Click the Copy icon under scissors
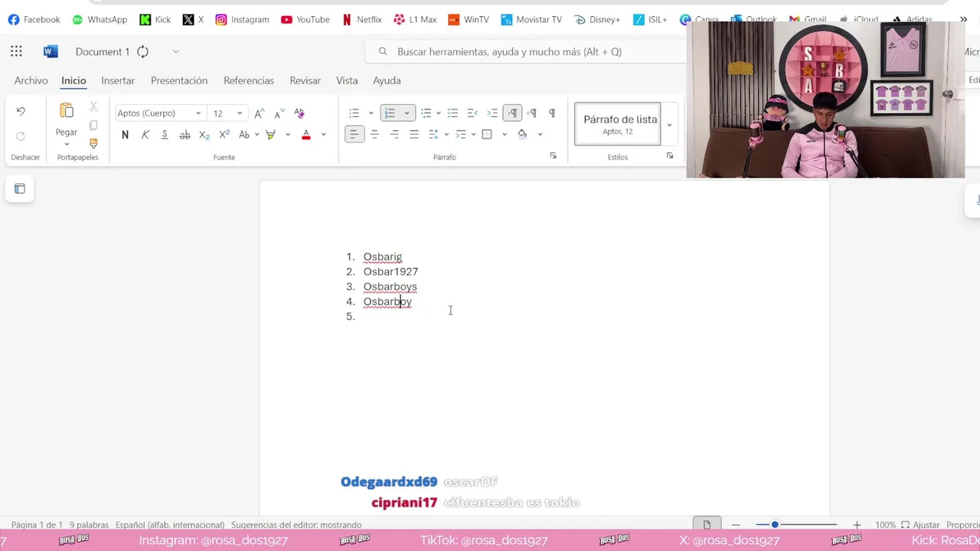Screen dimensions: 980x551 coord(93,126)
